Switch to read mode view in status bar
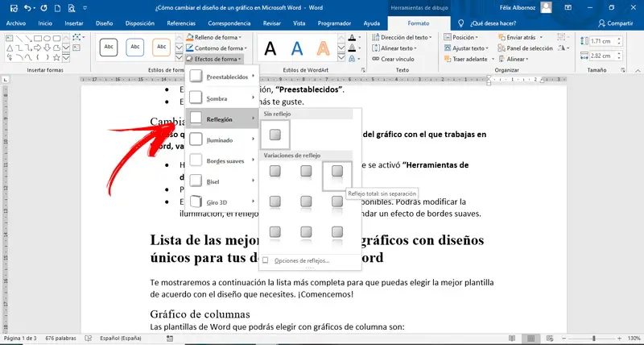Image resolution: width=644 pixels, height=345 pixels. pos(512,339)
